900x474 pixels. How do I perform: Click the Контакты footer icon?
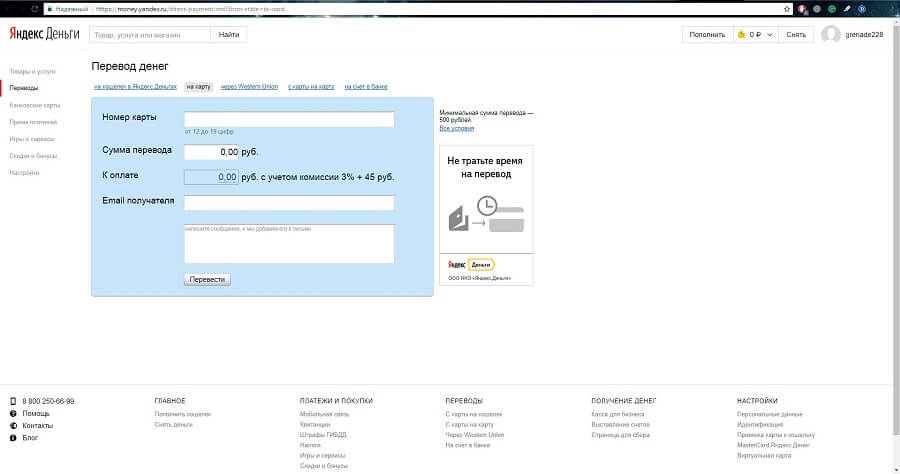13,425
